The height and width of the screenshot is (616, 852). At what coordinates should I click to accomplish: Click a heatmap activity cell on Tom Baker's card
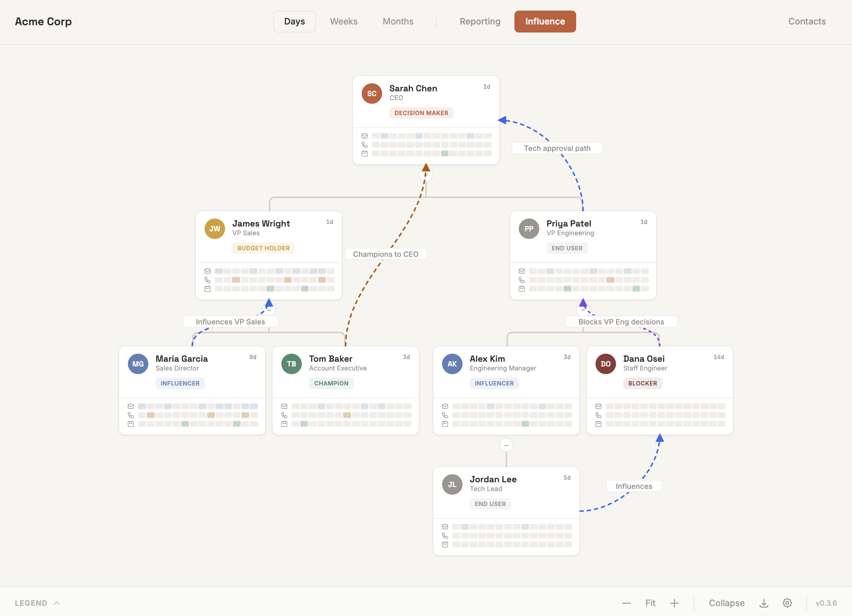coord(321,406)
